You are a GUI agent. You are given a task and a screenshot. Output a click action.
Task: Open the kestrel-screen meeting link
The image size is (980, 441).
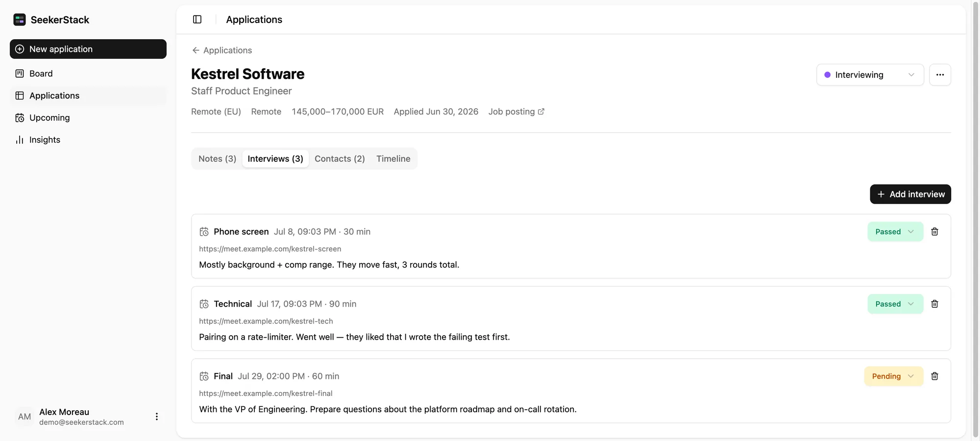pyautogui.click(x=270, y=249)
